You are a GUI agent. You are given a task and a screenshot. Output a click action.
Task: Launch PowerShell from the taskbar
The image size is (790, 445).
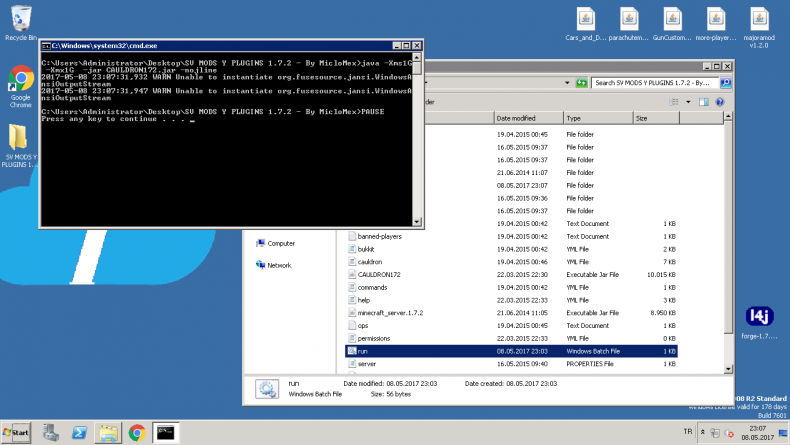(x=79, y=432)
